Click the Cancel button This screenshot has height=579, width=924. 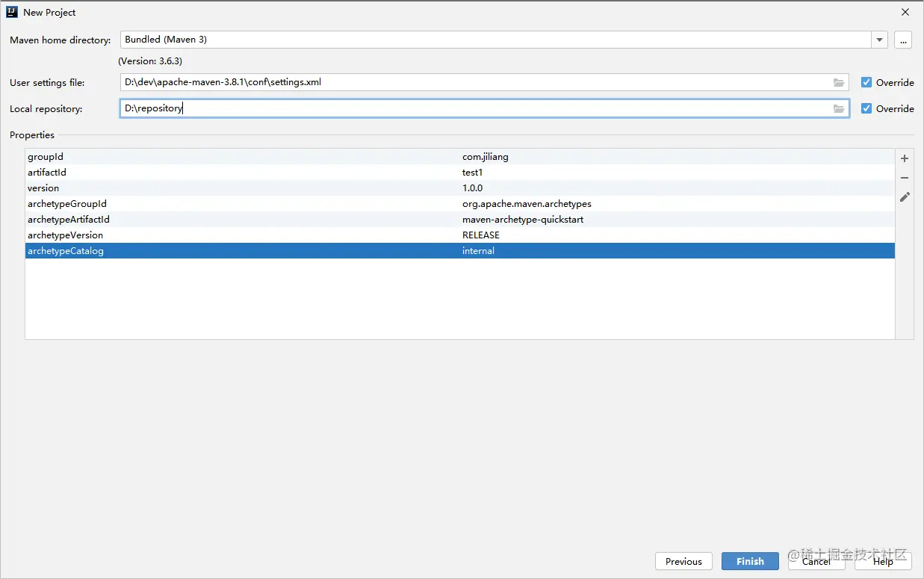(816, 561)
